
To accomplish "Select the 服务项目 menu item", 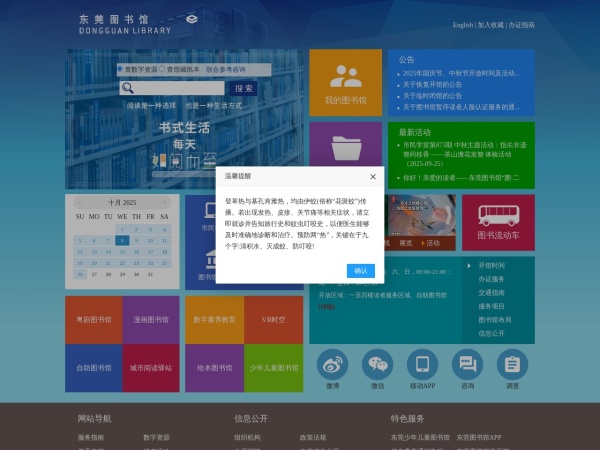I will click(491, 307).
